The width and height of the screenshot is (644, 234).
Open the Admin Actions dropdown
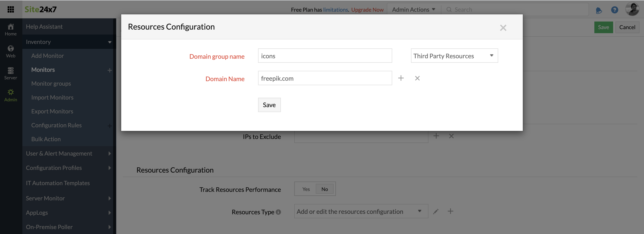(x=413, y=9)
